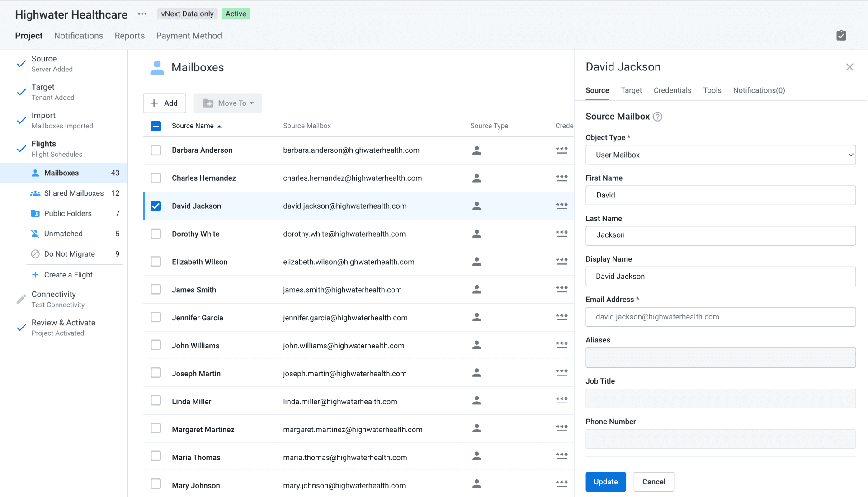Image resolution: width=868 pixels, height=497 pixels.
Task: Click Barbara Anderson's credentials asterisks icon
Action: pos(561,150)
